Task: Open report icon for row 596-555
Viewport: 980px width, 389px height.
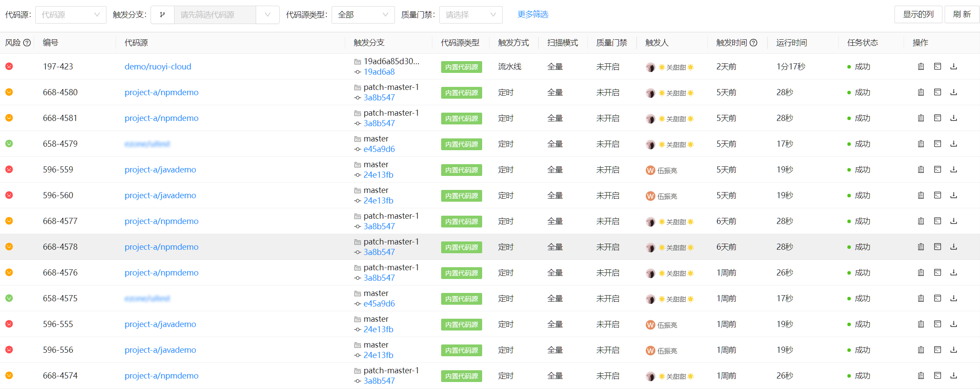Action: point(921,324)
